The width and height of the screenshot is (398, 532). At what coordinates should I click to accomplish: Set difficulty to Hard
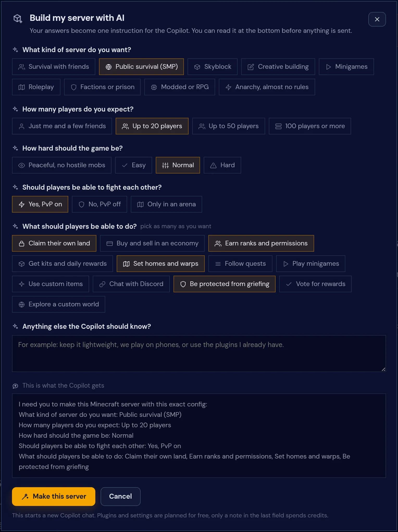point(222,165)
